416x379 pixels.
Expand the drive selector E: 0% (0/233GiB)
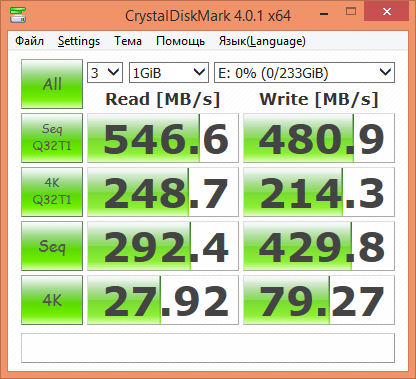[x=304, y=72]
